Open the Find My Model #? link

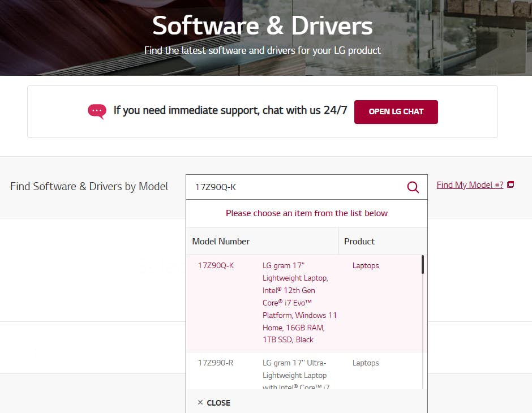tap(470, 185)
